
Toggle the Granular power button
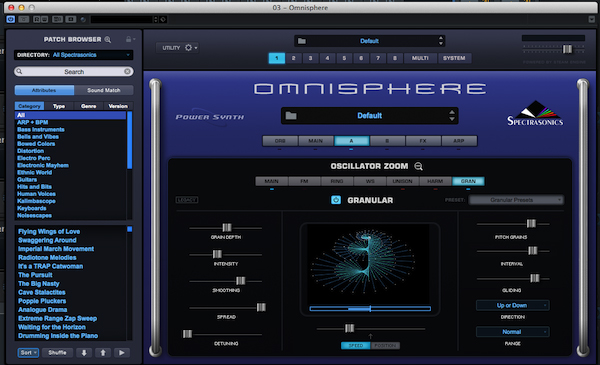[336, 200]
